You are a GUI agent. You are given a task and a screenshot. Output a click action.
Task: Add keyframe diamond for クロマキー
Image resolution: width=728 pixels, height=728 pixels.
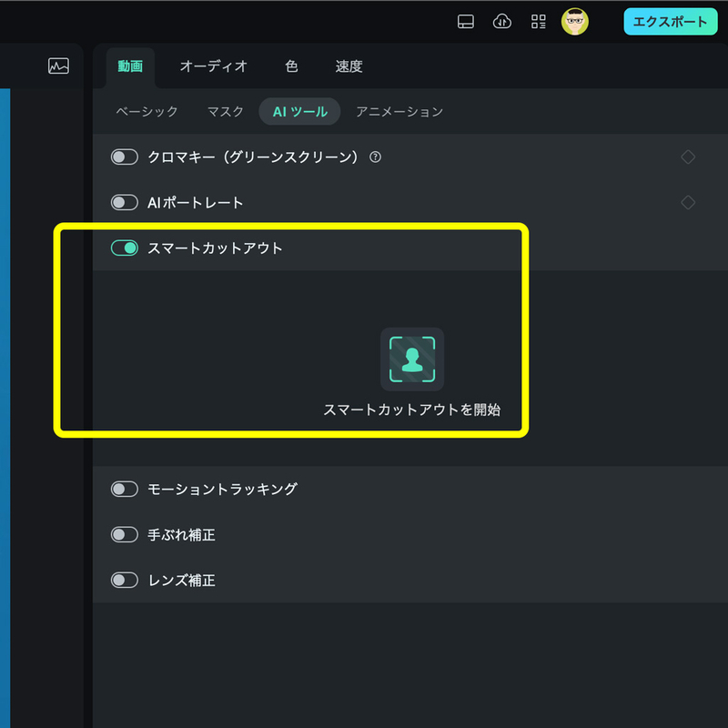click(688, 157)
